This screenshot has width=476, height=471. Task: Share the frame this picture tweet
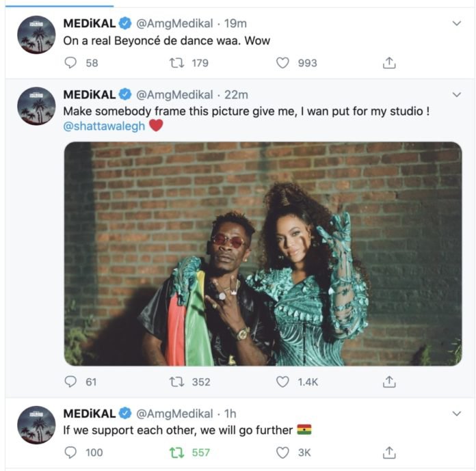389,381
